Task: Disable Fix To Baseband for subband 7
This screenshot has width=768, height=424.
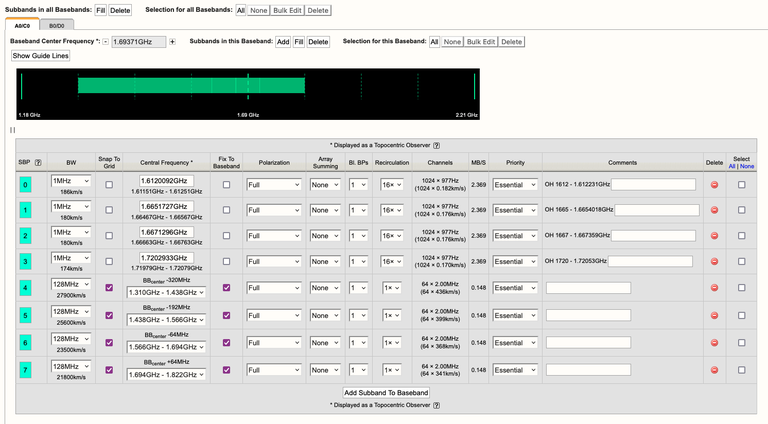Action: [226, 370]
